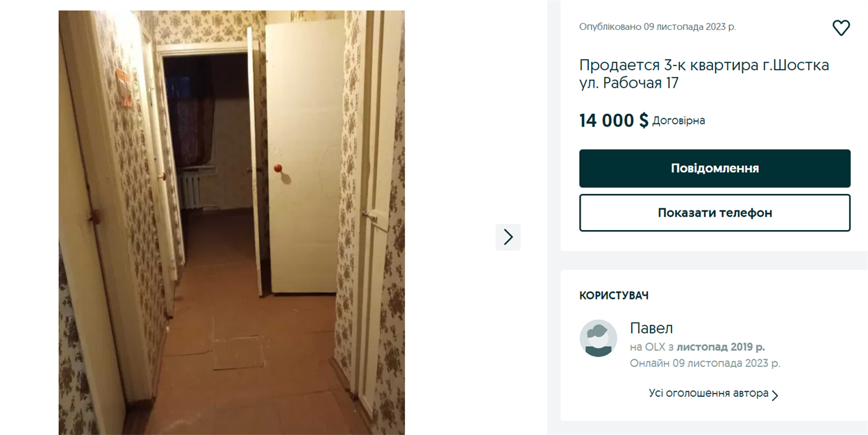Click the white open door in photo
Viewport: 868px width, 435px height.
(304, 156)
